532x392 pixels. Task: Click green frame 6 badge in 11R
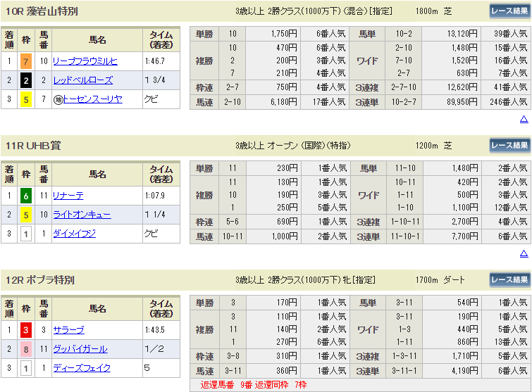click(x=26, y=196)
